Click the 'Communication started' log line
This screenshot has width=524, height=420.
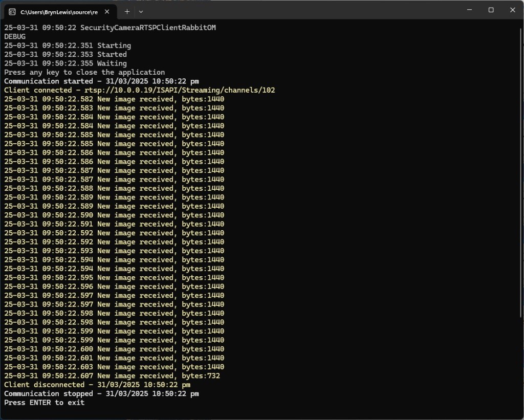coord(101,81)
